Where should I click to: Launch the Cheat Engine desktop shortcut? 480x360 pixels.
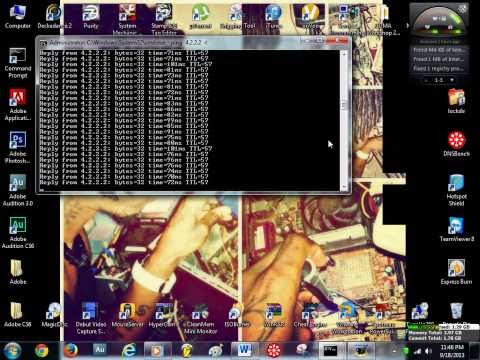coord(310,314)
